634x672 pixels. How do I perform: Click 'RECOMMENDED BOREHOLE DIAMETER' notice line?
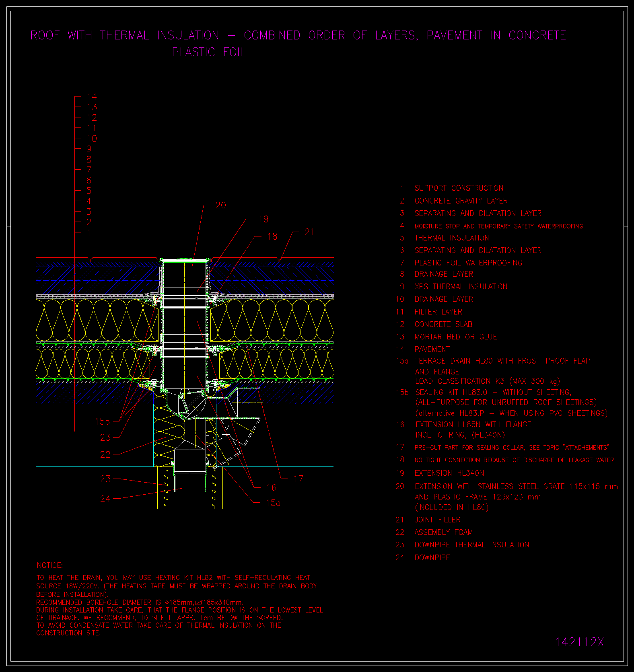click(x=140, y=602)
